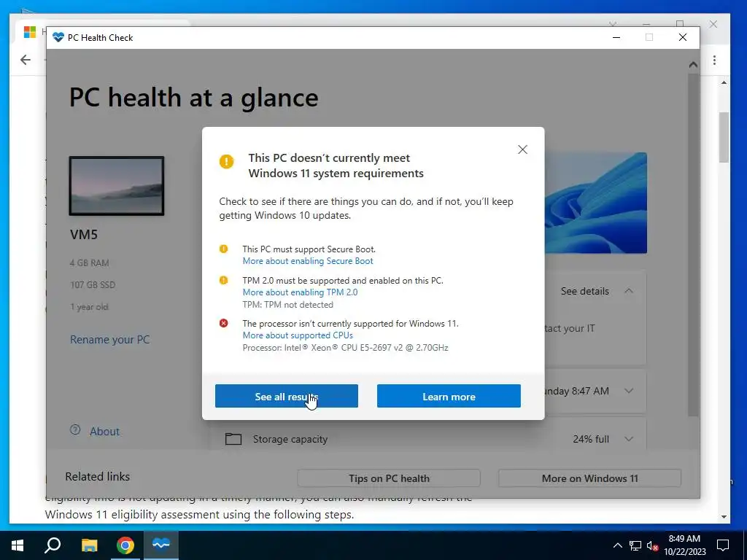The height and width of the screenshot is (560, 747).
Task: Open More about enabling Secure Boot link
Action: (x=308, y=261)
